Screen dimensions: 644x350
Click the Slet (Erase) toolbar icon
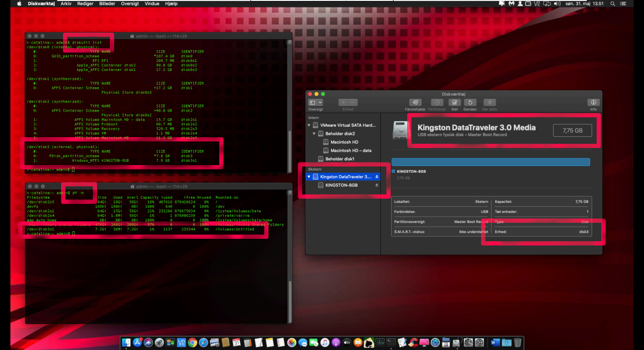click(x=454, y=103)
